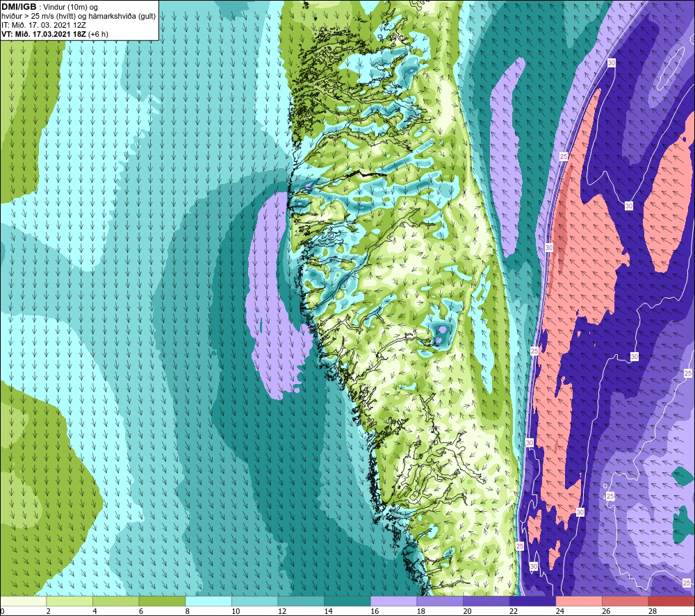This screenshot has width=695, height=616.
Task: Click the salmon 24–26 m/s legend swatch
Action: point(579,601)
